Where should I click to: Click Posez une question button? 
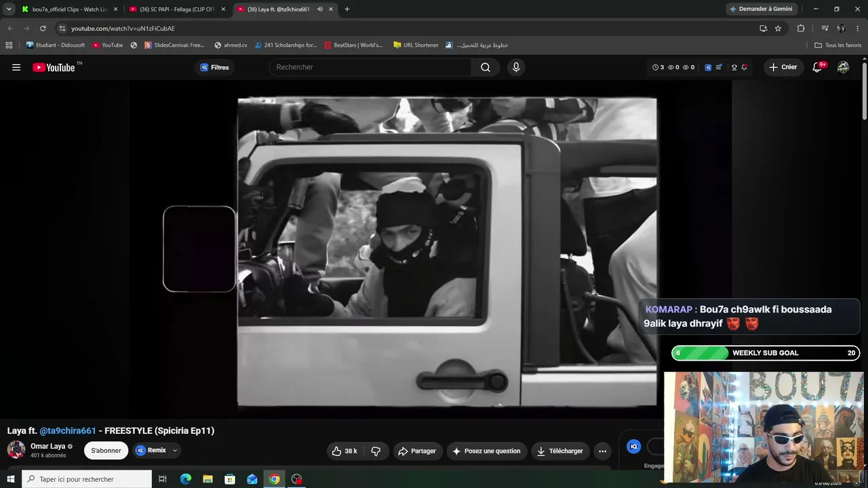[486, 451]
